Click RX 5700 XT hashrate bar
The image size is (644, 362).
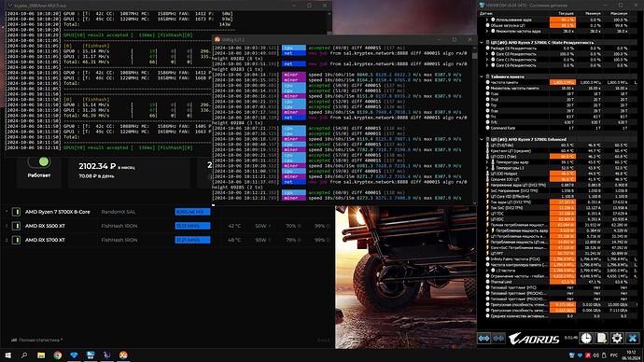[x=192, y=240]
